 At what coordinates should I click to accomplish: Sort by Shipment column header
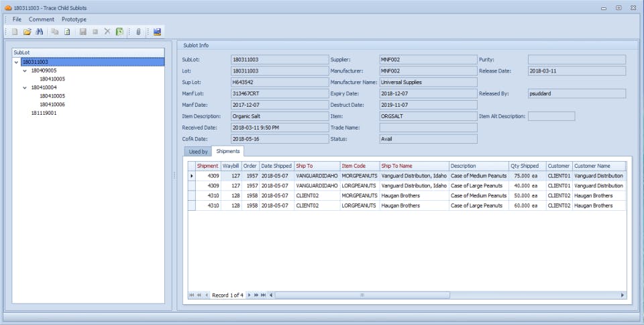[208, 166]
